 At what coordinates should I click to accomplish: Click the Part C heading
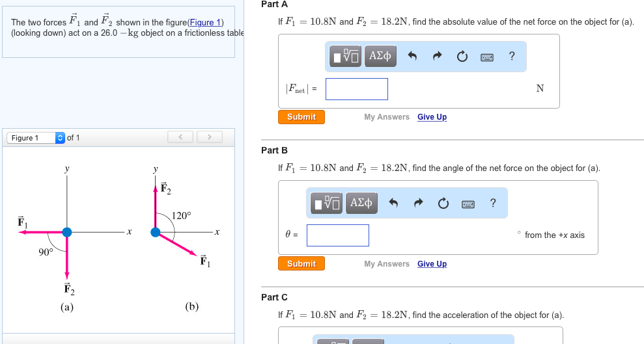point(274,297)
